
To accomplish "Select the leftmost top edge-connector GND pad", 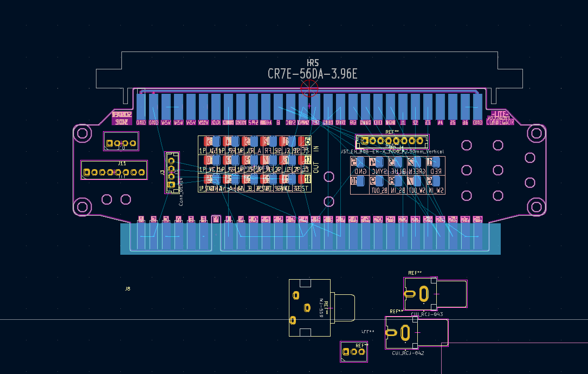I will [141, 107].
